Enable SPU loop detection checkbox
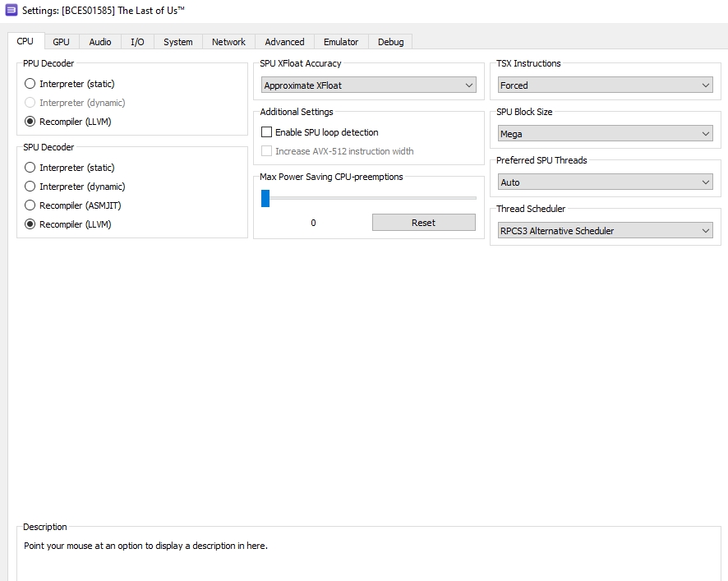The image size is (728, 581). 320,132
